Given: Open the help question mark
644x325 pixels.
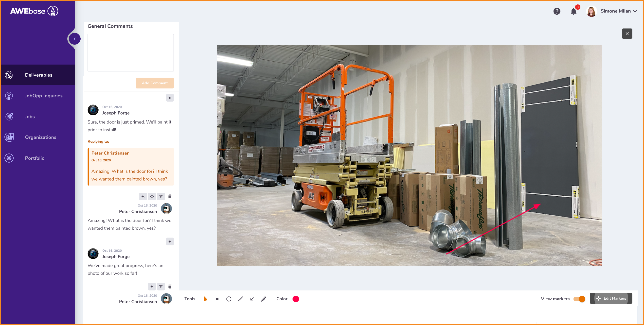Looking at the screenshot, I should click(556, 11).
